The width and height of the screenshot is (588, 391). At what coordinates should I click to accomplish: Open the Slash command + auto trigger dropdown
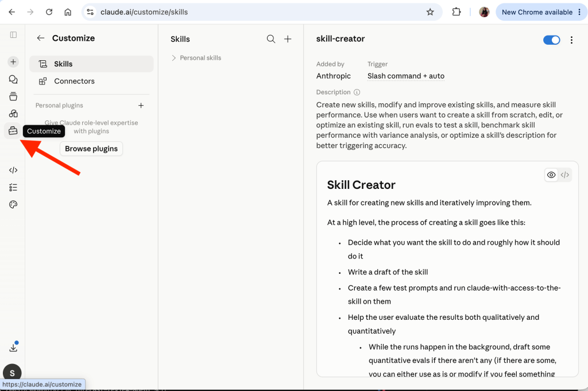pyautogui.click(x=406, y=76)
